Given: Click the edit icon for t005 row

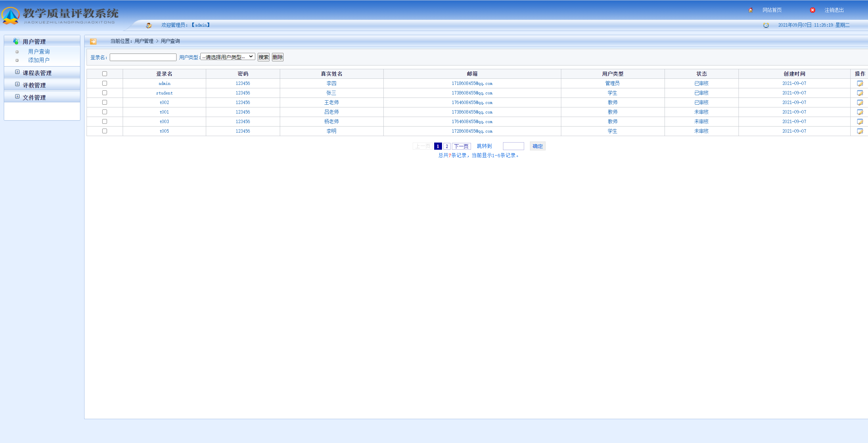Looking at the screenshot, I should coord(860,131).
